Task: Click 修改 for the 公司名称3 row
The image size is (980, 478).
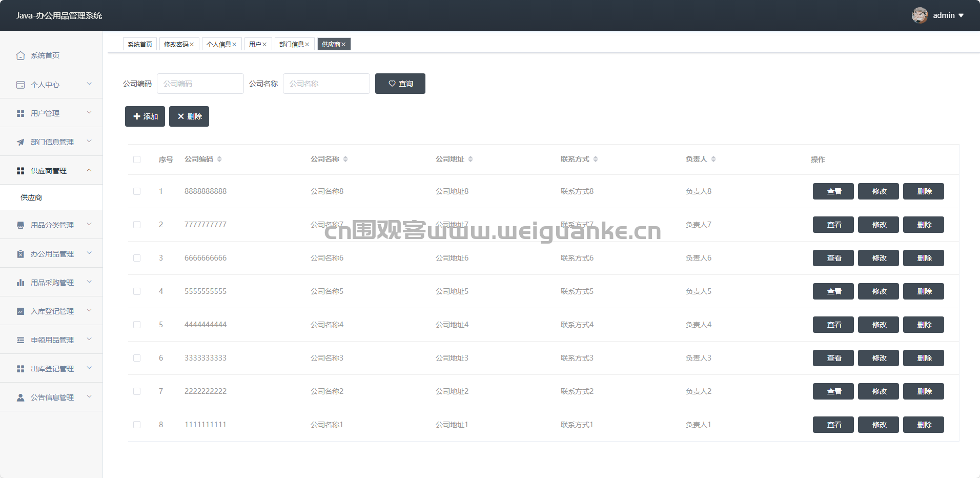Action: click(x=879, y=358)
